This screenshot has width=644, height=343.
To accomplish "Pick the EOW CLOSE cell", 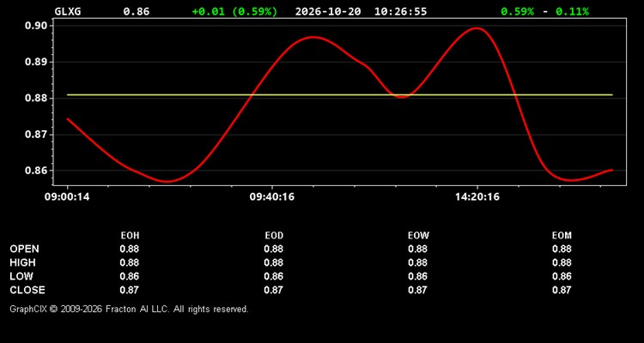I will (417, 290).
